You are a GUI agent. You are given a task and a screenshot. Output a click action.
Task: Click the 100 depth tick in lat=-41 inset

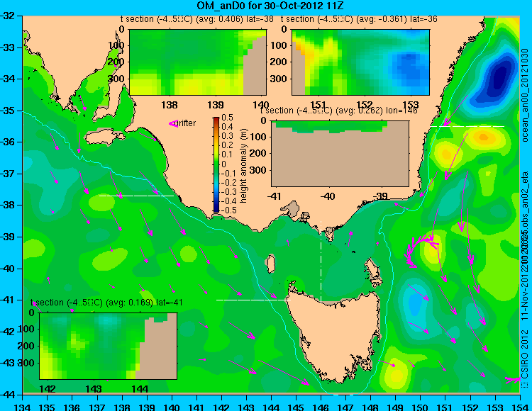(x=26, y=329)
